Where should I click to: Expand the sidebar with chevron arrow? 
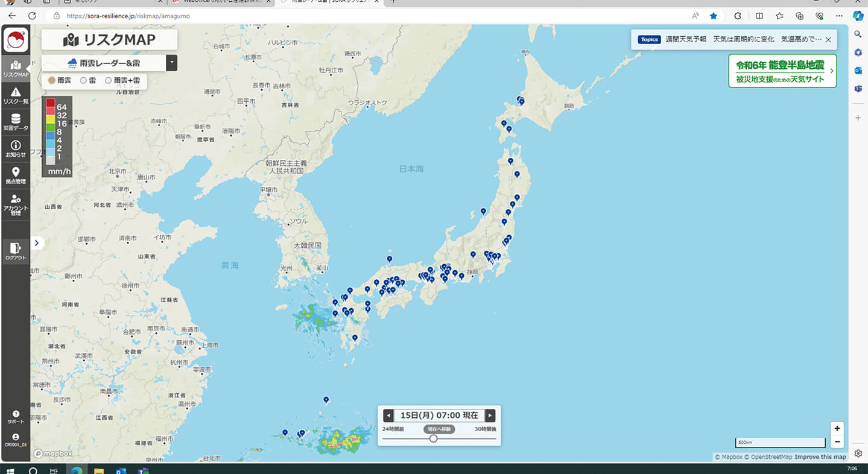tap(37, 243)
